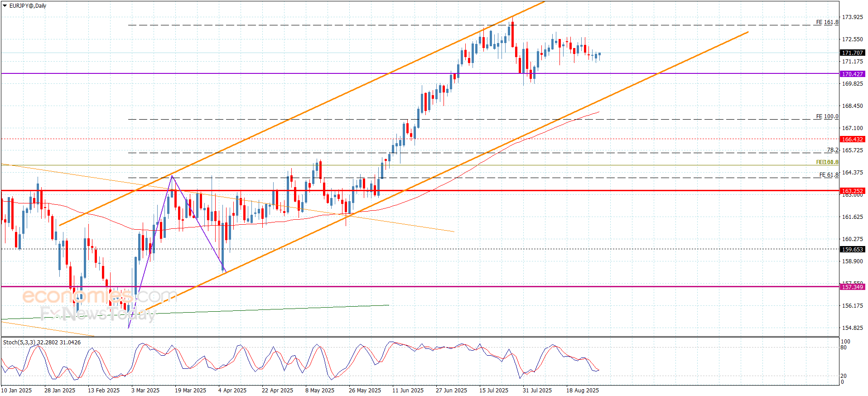Click the EURJPY@,Daily chart title dropdown arrow

5,6
